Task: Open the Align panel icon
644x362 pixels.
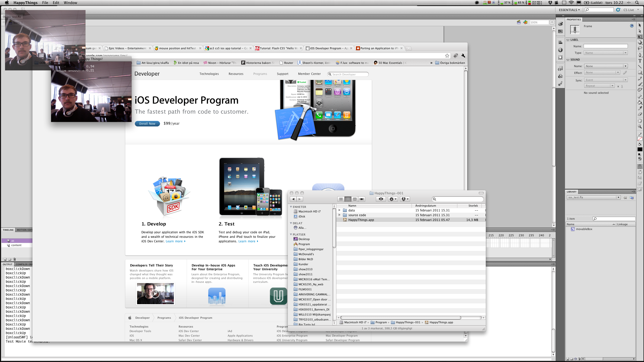Action: (560, 42)
